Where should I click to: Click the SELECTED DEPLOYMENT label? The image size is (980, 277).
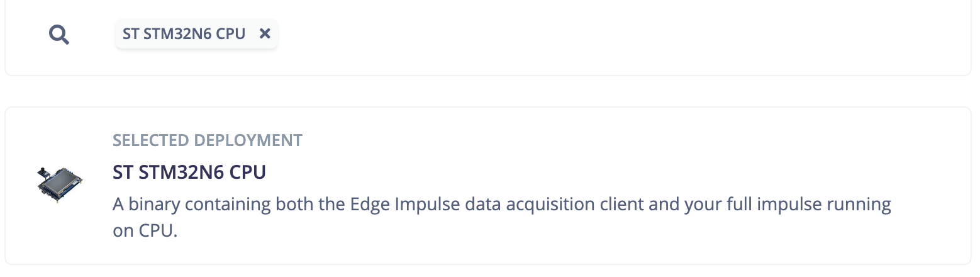point(207,140)
